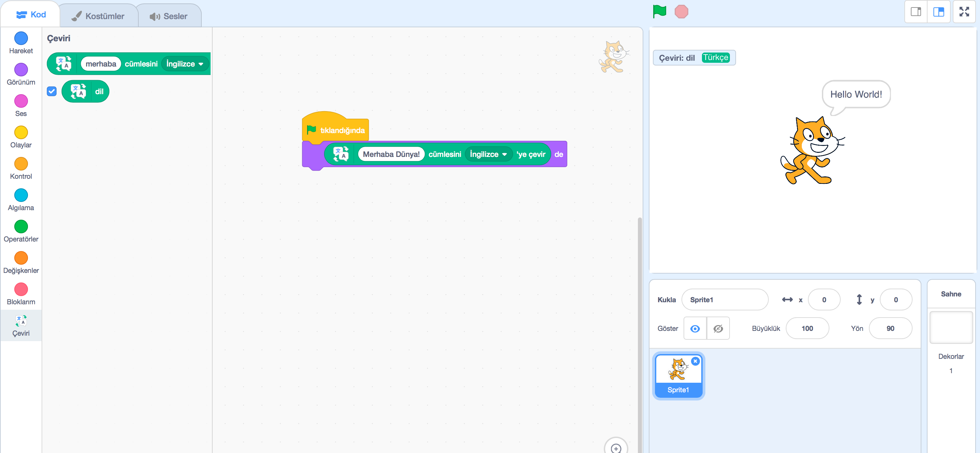Switch to the Sesler tab
Screen dimensions: 980x453
click(x=169, y=16)
